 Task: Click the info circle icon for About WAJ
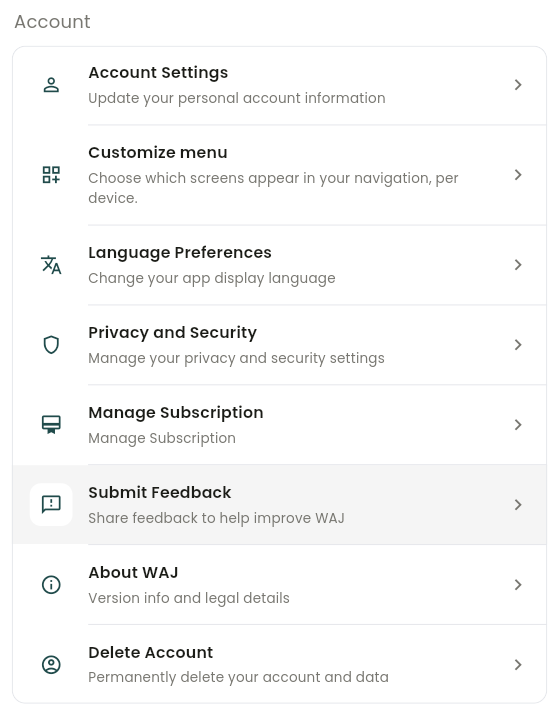click(51, 585)
